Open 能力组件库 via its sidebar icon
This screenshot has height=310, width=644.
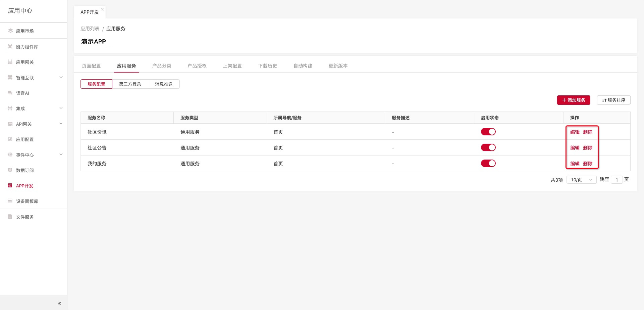[x=10, y=46]
